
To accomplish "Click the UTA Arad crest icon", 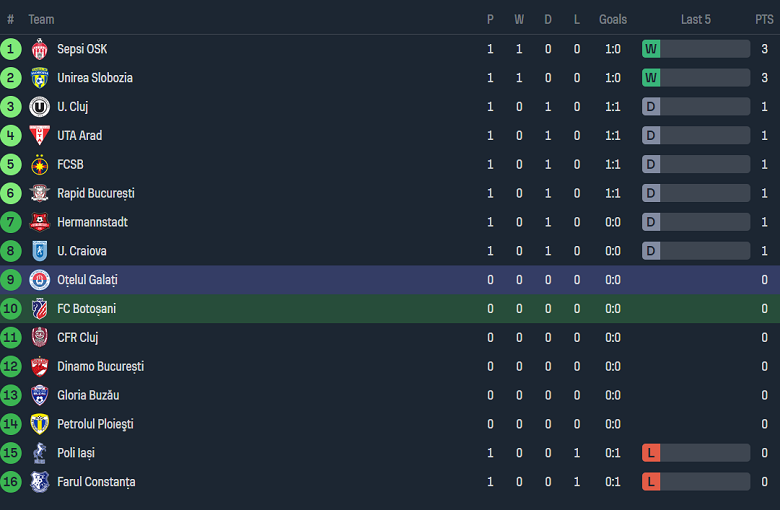I will coord(40,136).
